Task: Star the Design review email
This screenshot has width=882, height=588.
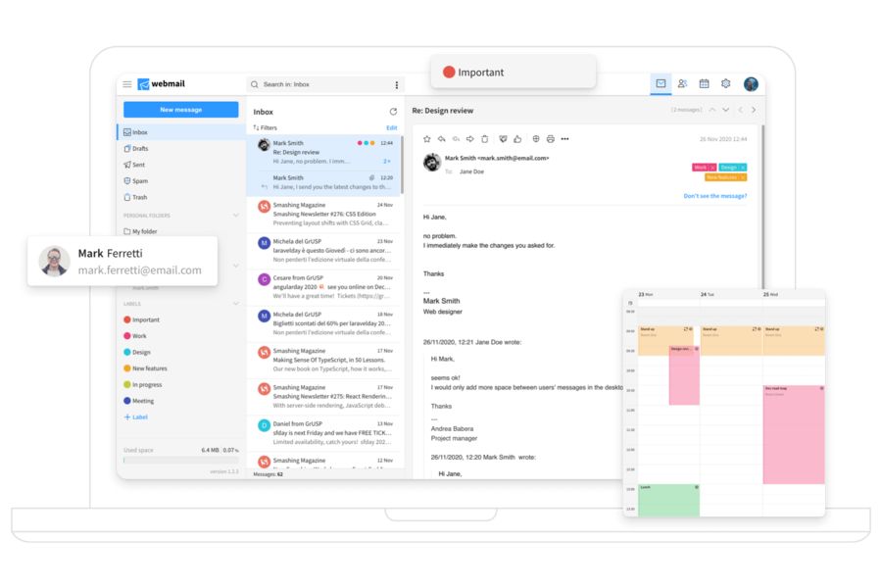Action: 427,138
